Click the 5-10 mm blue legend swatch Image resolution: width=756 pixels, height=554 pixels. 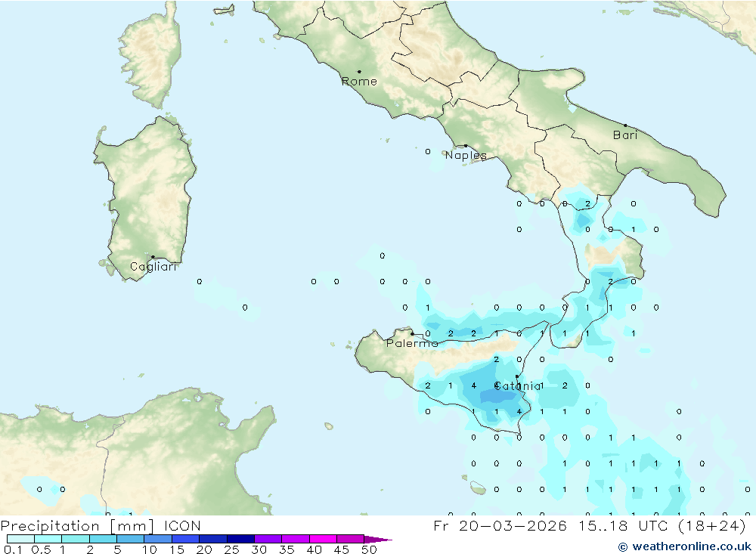[x=131, y=539]
